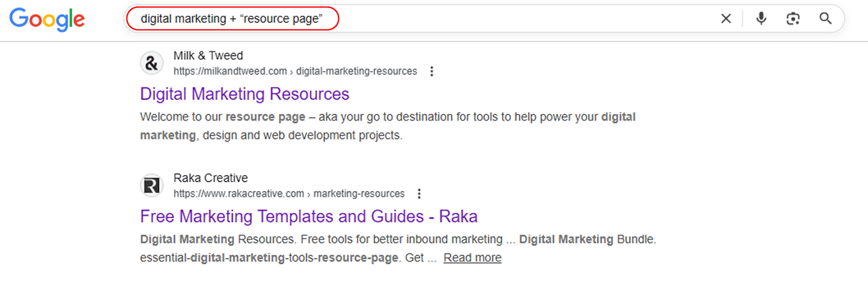Click the Google logo
Viewport: 868px width, 291px height.
tap(47, 19)
